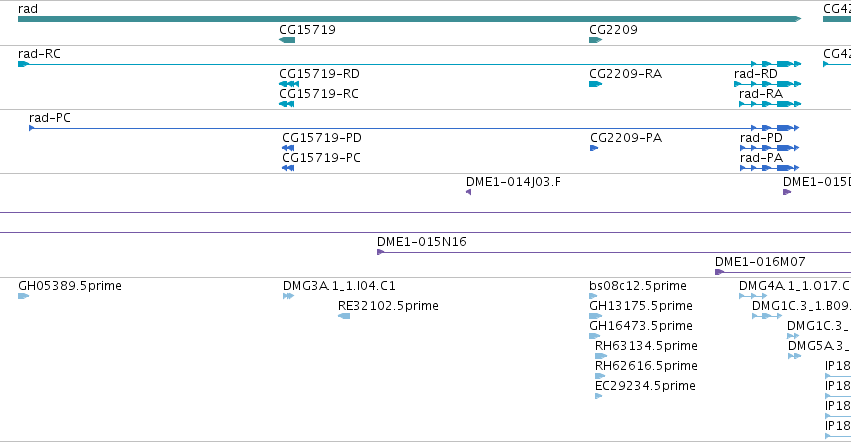Click the DMG4A.1_1.O17 feature glyph
Viewport: 851px width, 442px height.
pos(753,296)
